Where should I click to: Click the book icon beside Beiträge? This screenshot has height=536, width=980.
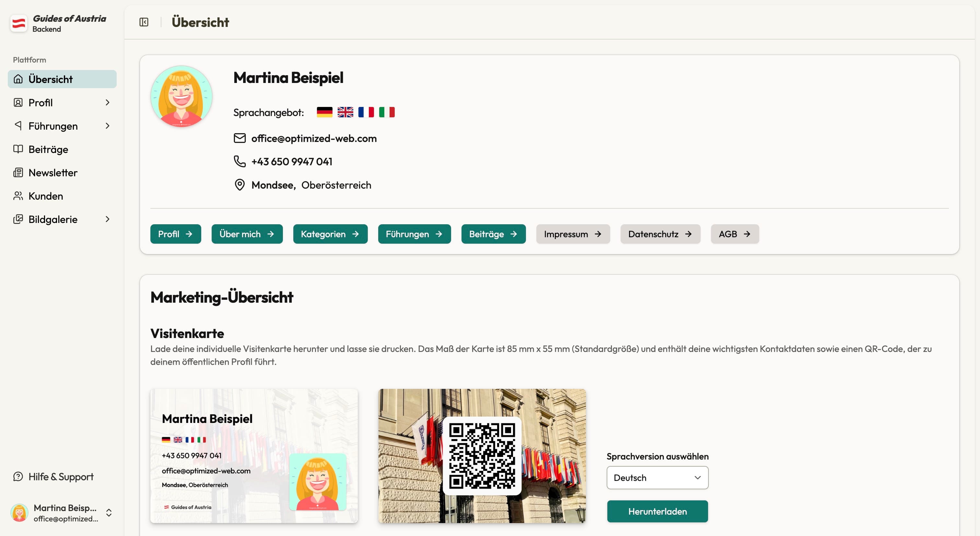point(18,149)
